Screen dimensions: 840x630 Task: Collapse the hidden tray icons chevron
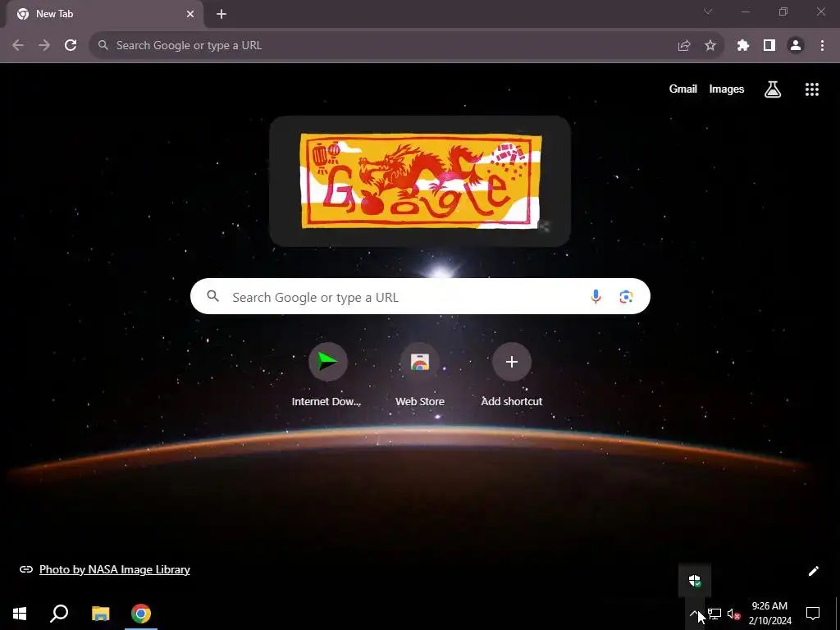point(694,614)
